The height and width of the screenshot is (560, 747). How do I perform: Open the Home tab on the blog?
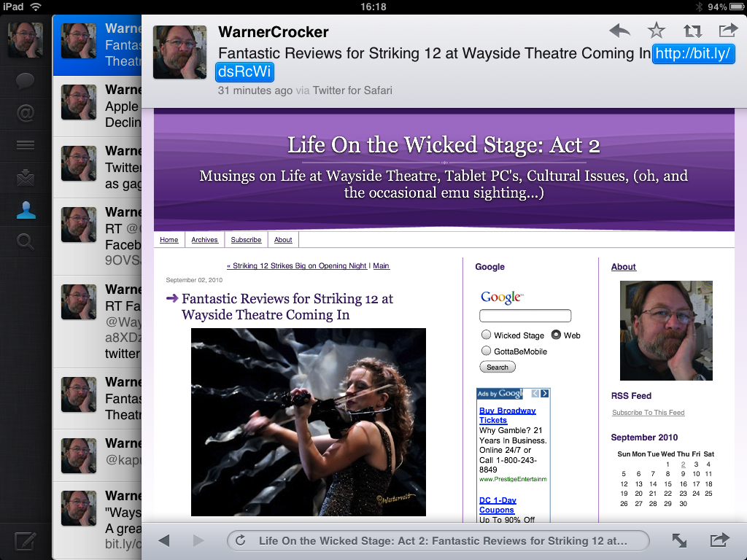(x=169, y=239)
